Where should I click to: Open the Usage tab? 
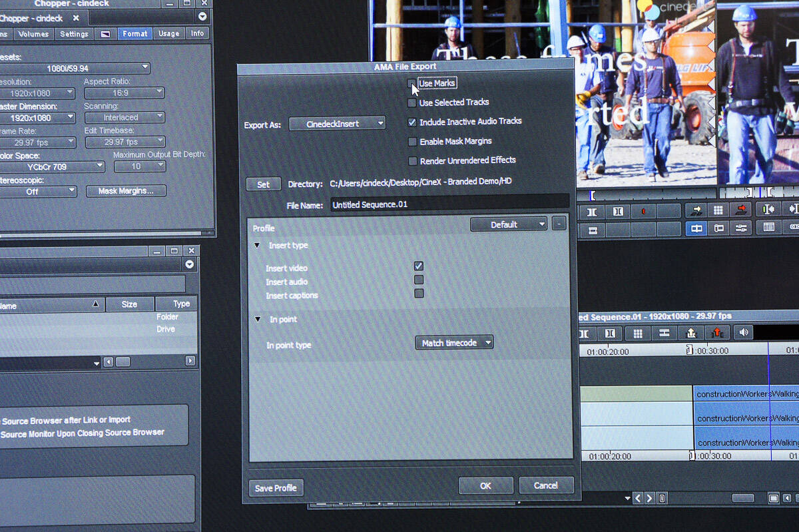(169, 33)
